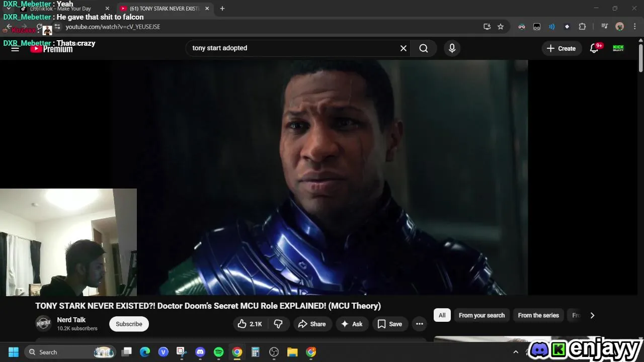Screen dimensions: 644x362
Task: Open the blue sound-wave extension
Action: (x=552, y=27)
